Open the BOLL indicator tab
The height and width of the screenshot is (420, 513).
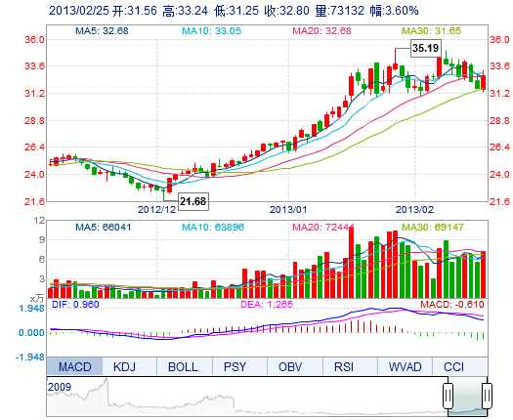[185, 366]
